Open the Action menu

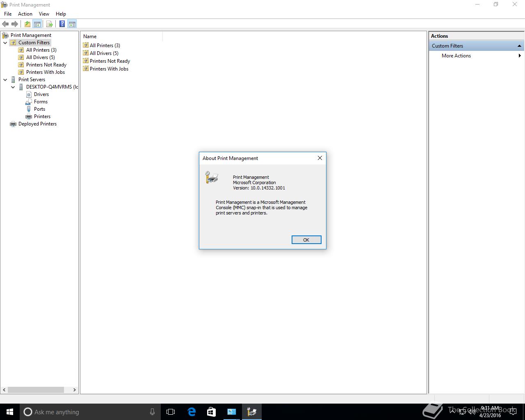coord(25,14)
